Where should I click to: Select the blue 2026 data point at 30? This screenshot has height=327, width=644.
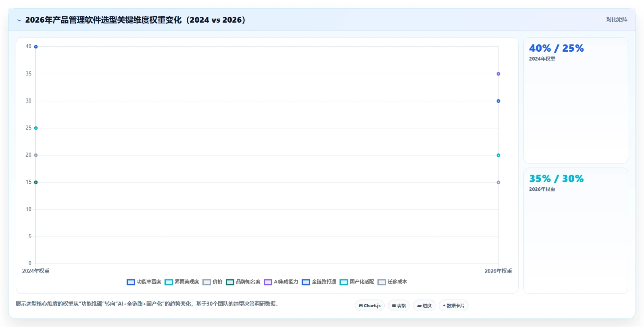point(498,101)
